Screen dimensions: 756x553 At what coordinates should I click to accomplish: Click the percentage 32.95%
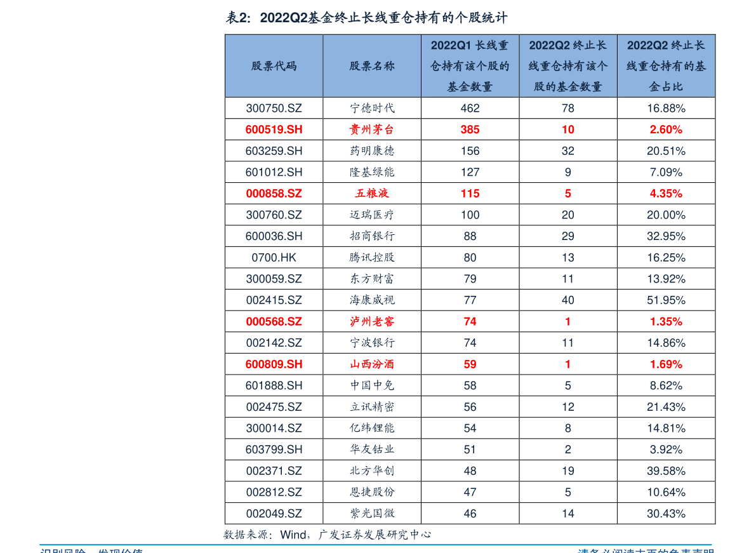pos(666,236)
